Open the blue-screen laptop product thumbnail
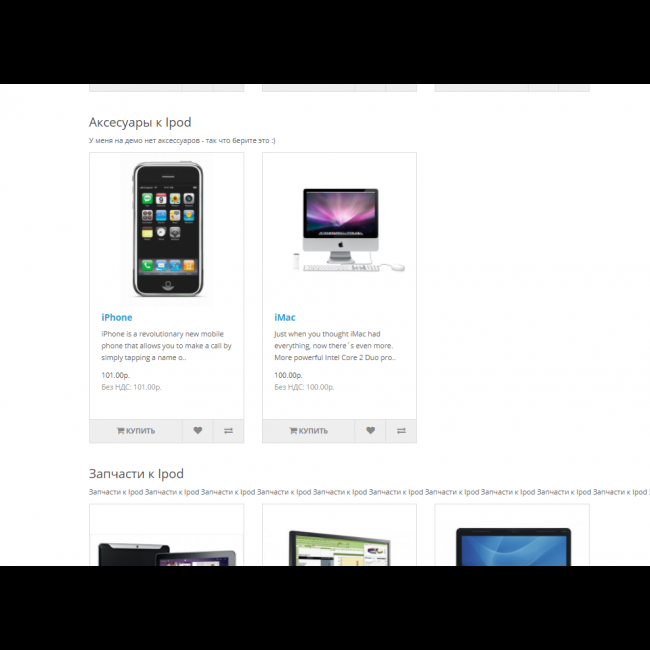 pyautogui.click(x=512, y=546)
